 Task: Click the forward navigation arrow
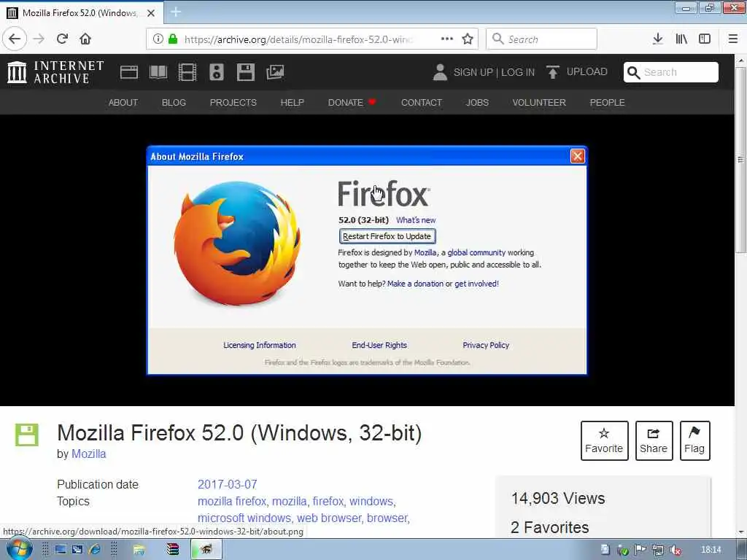click(x=39, y=39)
